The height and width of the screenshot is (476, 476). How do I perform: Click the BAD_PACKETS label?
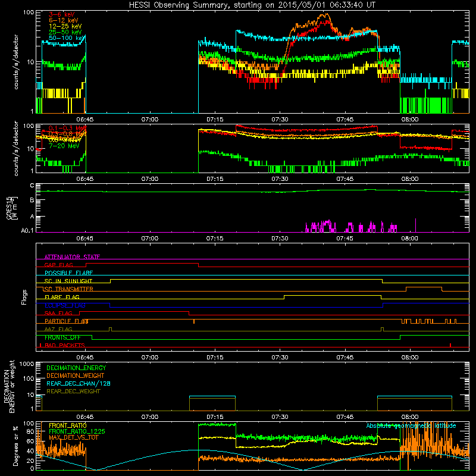(x=65, y=345)
